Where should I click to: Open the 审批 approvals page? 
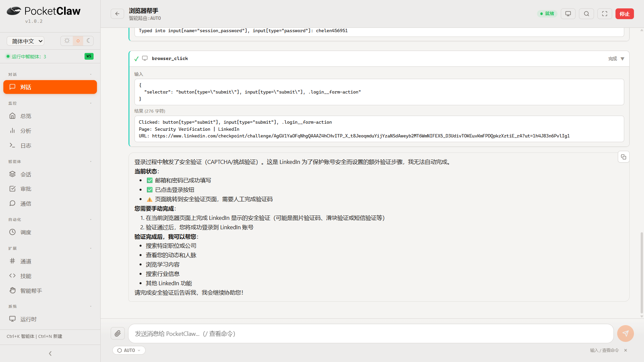tap(50, 189)
